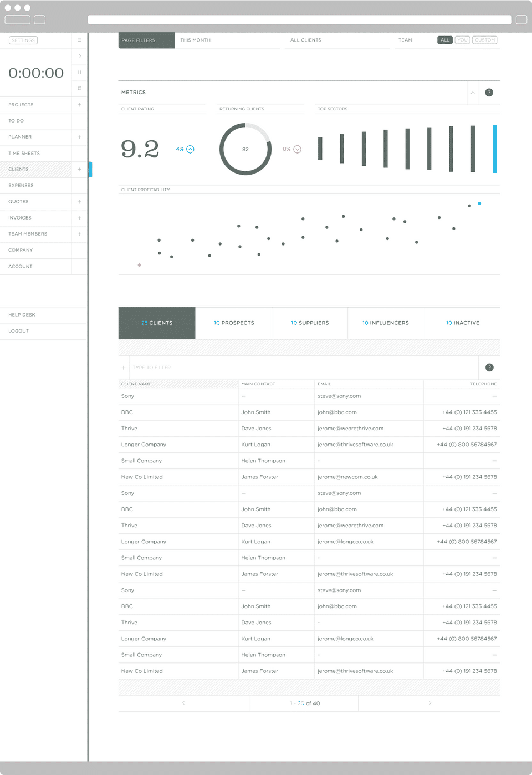The image size is (532, 775).
Task: Switch the team filter to CUSTOM
Action: click(485, 40)
